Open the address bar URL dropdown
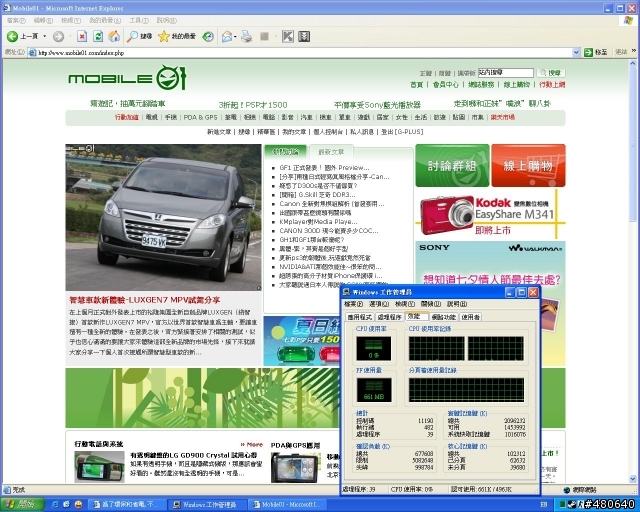This screenshot has width=640, height=512. pyautogui.click(x=576, y=52)
